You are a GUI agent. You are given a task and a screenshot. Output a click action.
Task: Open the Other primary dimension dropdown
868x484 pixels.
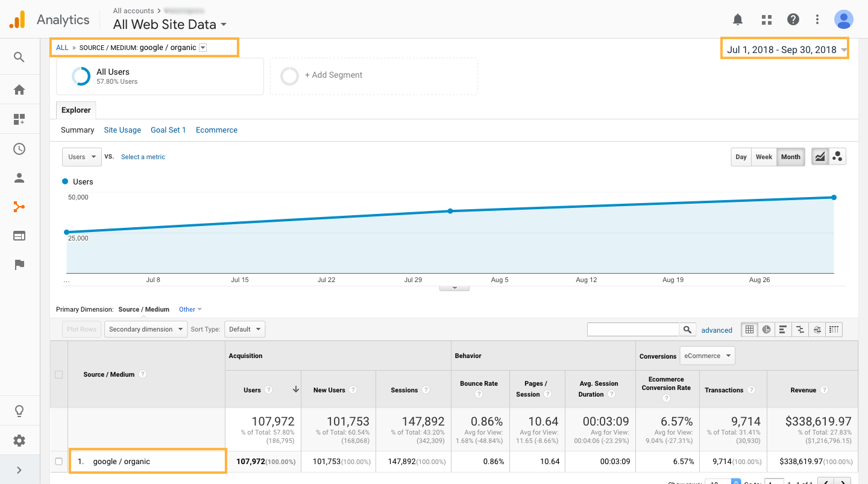pos(190,309)
